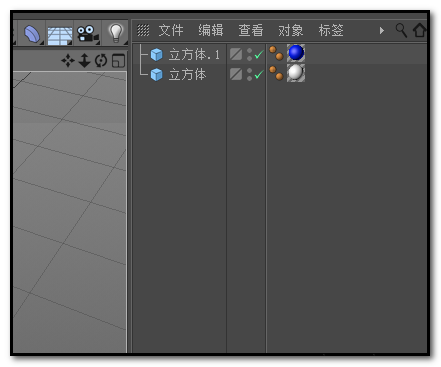The image size is (441, 367).
Task: Click the Object Manager search magnifier icon
Action: coord(401,30)
